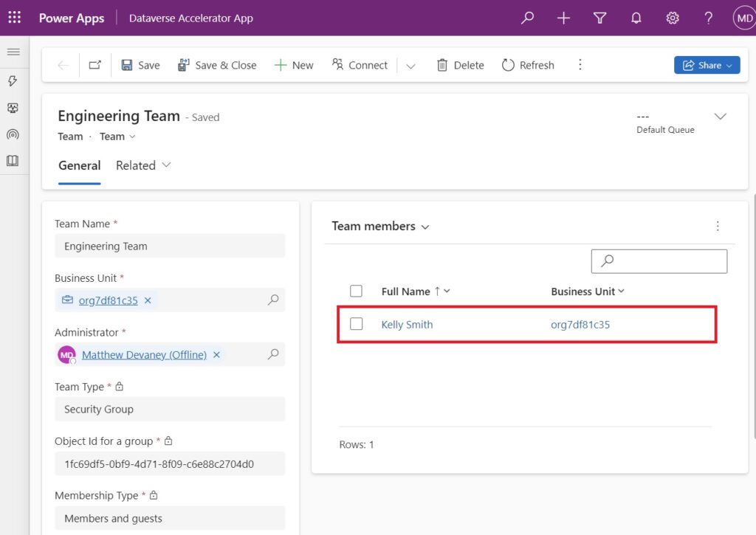The width and height of the screenshot is (756, 535).
Task: Click the plus quick create icon
Action: tap(563, 18)
